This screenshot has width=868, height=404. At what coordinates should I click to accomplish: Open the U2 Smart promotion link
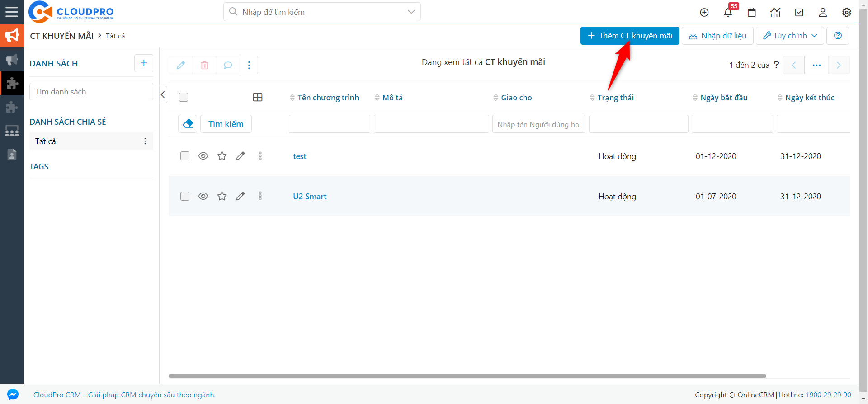(310, 197)
